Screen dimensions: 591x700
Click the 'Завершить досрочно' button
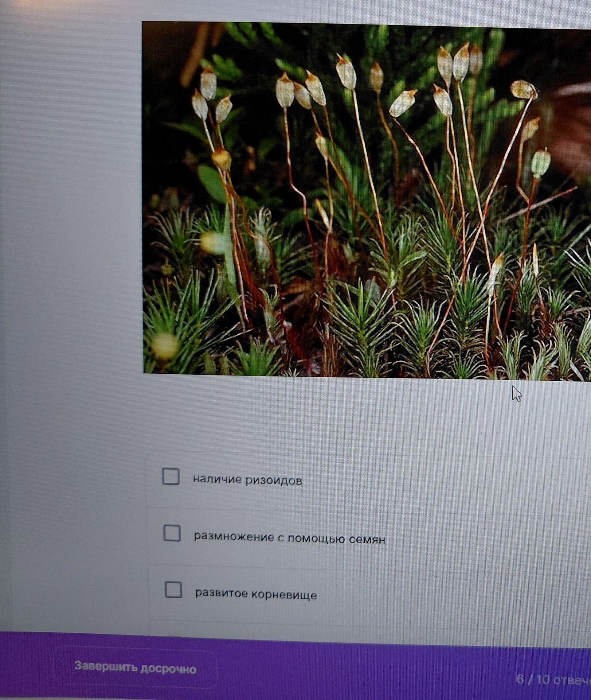[135, 668]
